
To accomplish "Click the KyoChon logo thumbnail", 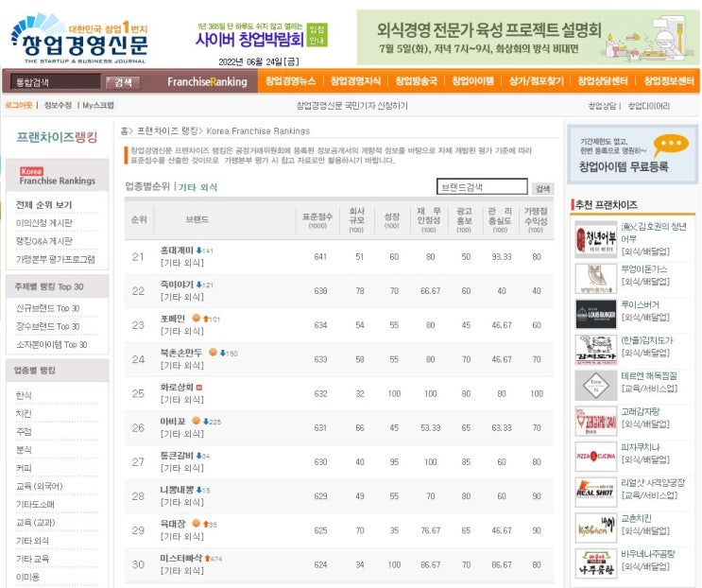I will (x=596, y=527).
